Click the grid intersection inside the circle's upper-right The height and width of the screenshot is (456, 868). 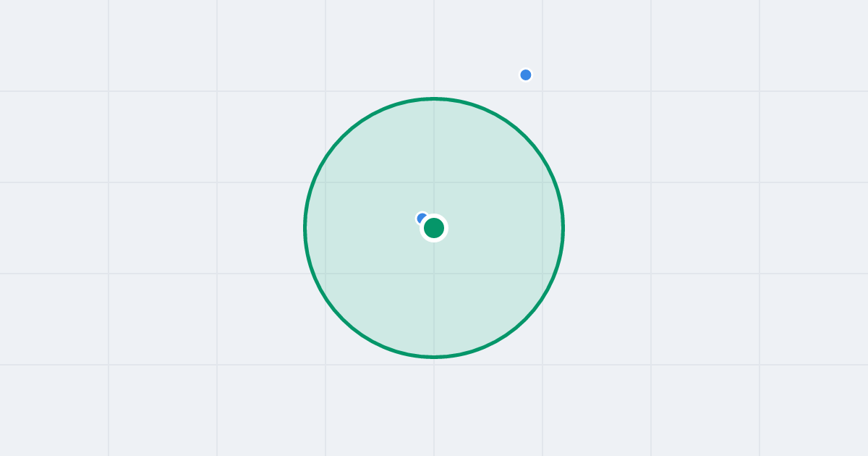coord(542,182)
